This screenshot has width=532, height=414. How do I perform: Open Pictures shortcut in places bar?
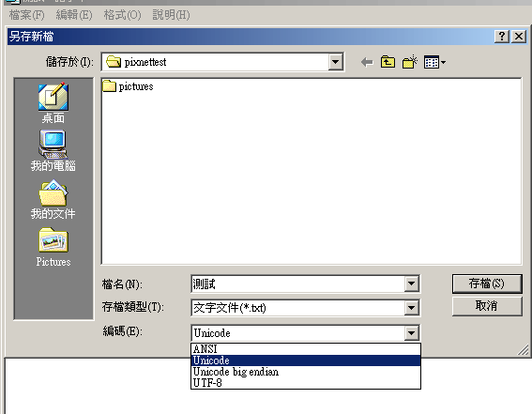[x=53, y=247]
